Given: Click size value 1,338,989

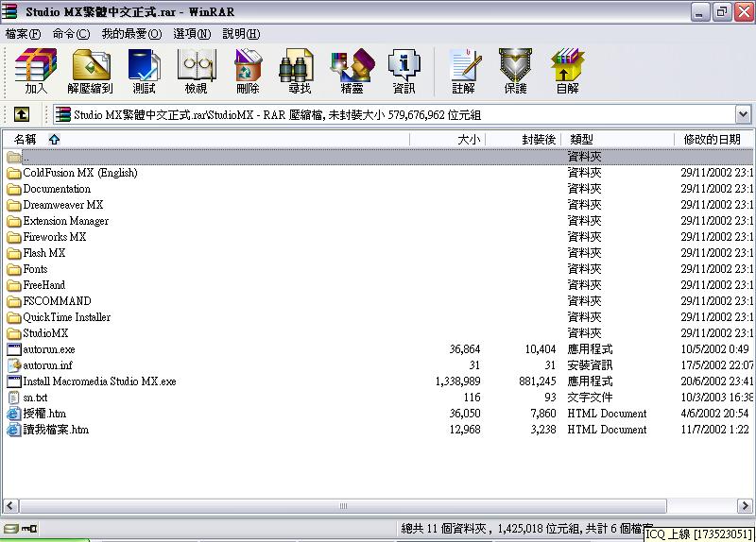Looking at the screenshot, I should pos(457,381).
